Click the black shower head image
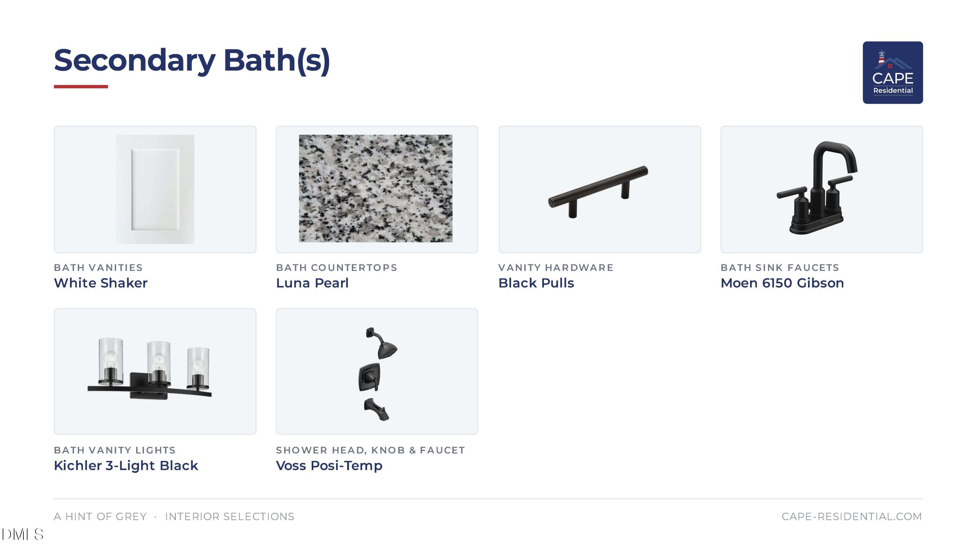Screen dimensions: 977x560 tap(381, 343)
